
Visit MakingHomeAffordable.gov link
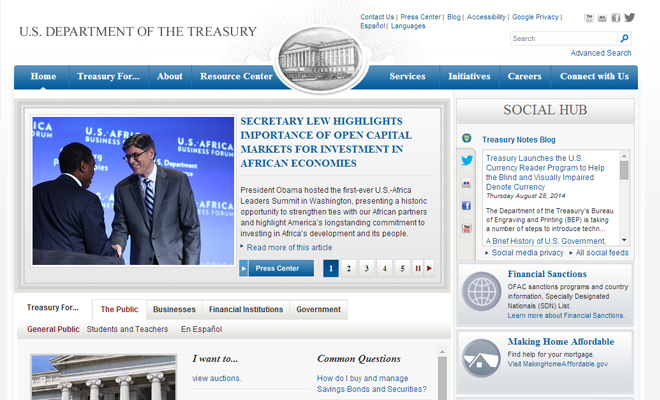tap(557, 364)
